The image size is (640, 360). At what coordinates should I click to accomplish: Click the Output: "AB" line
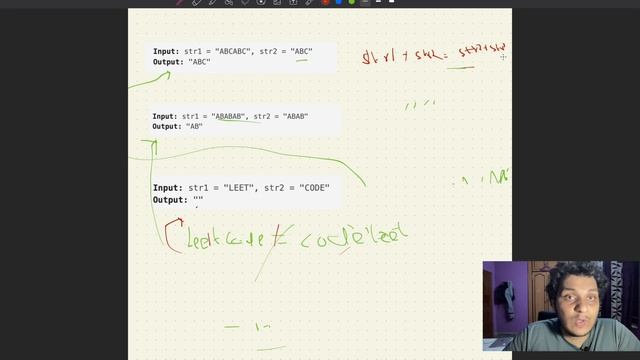(x=178, y=127)
